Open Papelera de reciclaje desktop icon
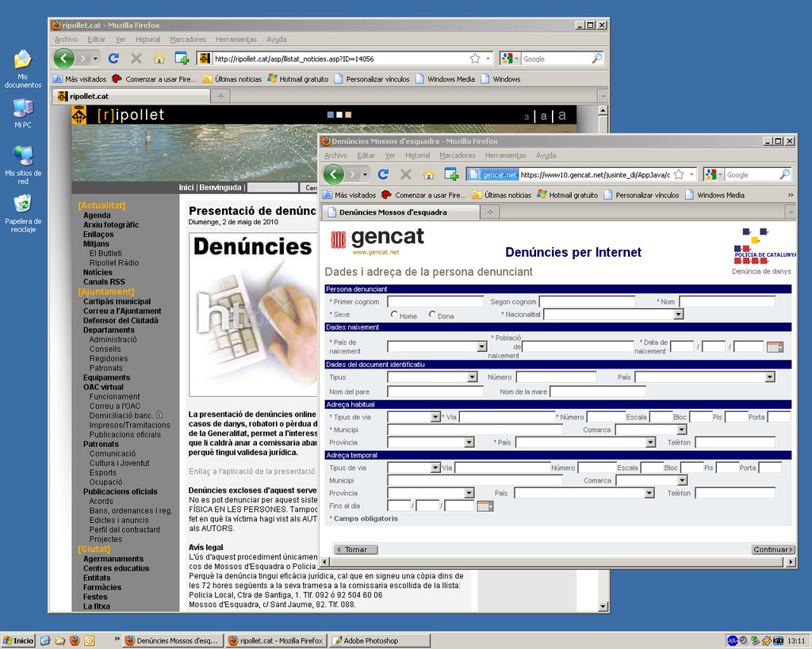Image resolution: width=812 pixels, height=649 pixels. pyautogui.click(x=23, y=204)
